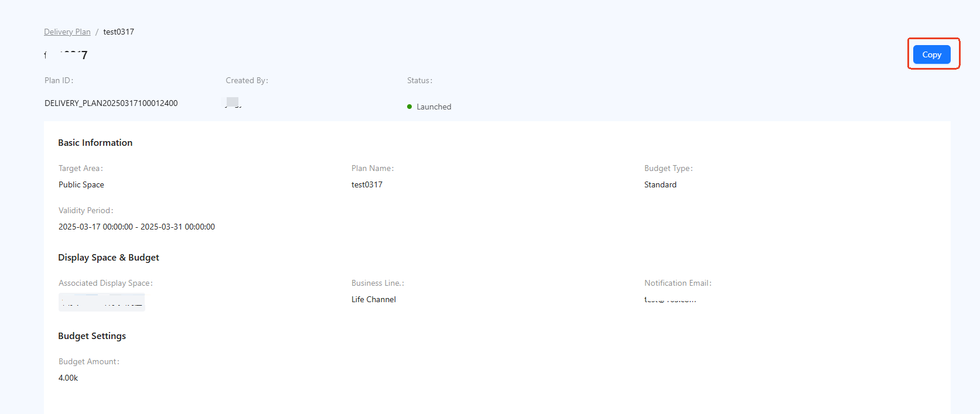Viewport: 980px width, 414px height.
Task: Click the Budget Type label
Action: pos(668,168)
